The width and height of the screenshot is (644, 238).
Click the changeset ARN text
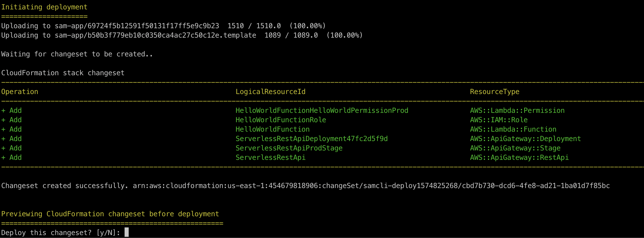pyautogui.click(x=371, y=186)
